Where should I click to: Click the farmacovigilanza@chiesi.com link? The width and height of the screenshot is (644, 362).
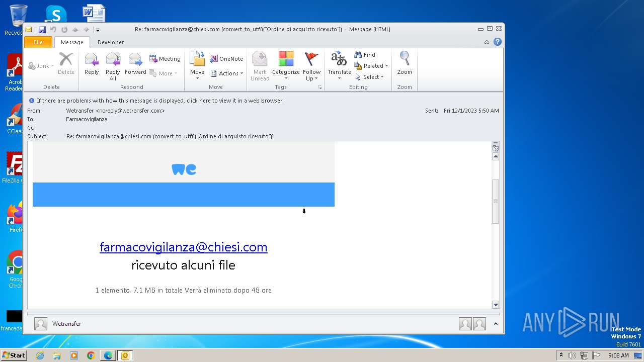[x=184, y=247]
